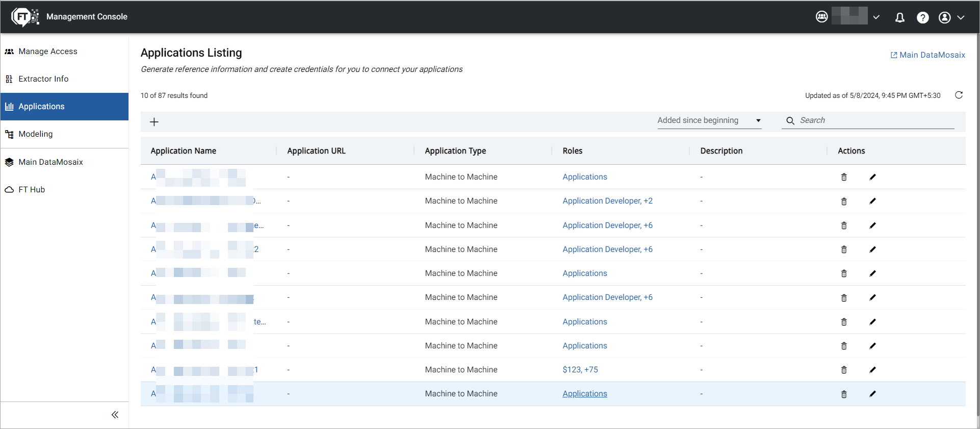Open the Main DataMosaix external link
This screenshot has width=980, height=429.
[927, 55]
